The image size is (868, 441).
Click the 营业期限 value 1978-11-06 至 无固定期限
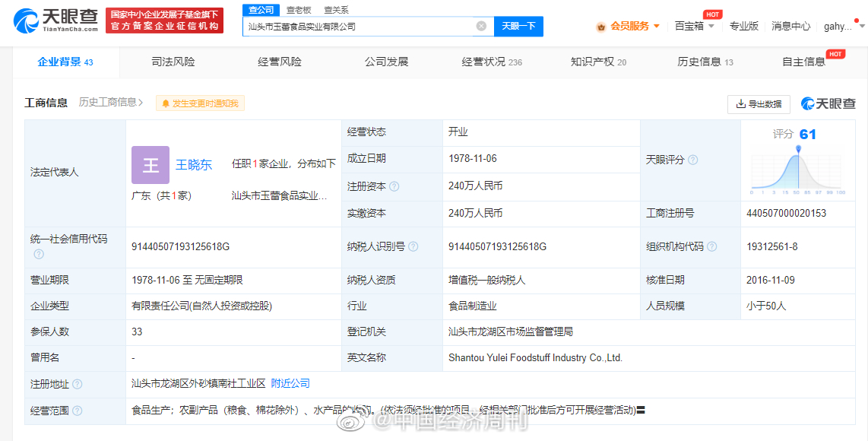click(187, 281)
